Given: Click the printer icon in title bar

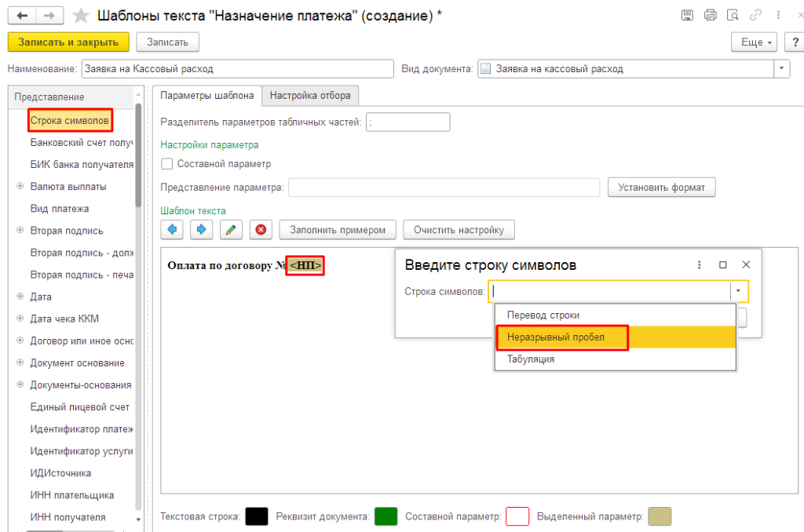Looking at the screenshot, I should pos(711,15).
